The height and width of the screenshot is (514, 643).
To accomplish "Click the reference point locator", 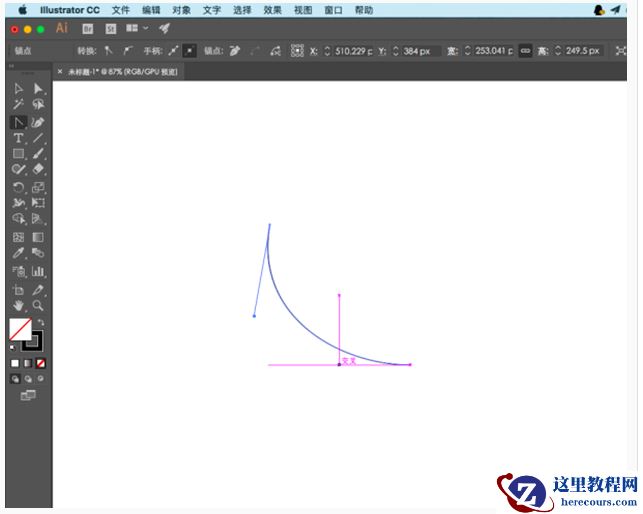I will 297,50.
